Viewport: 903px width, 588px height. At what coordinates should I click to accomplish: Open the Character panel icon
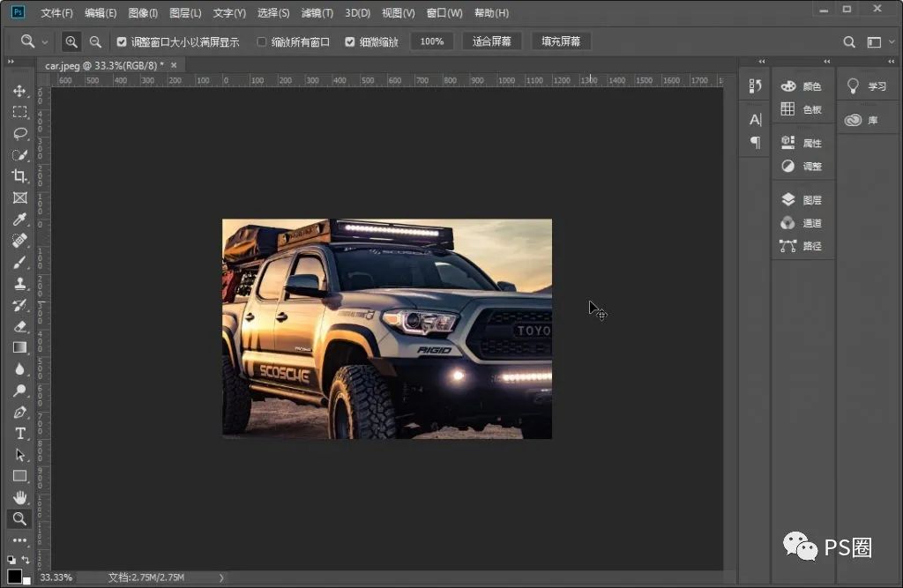coord(755,120)
